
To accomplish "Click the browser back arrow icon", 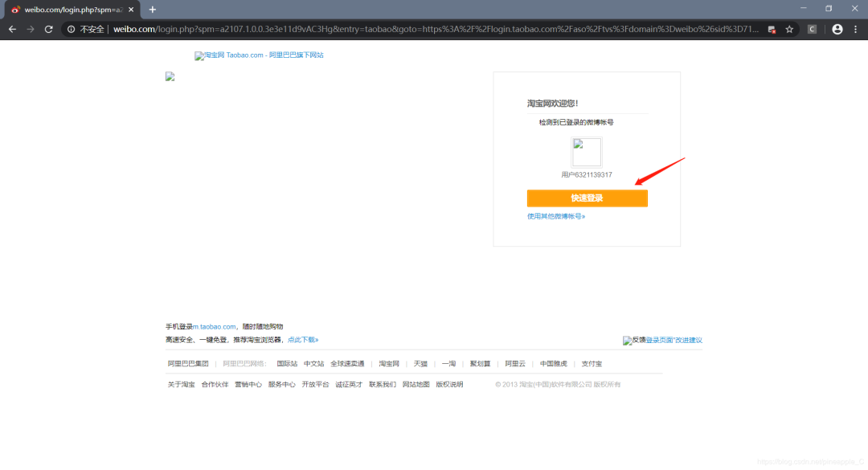I will 12,29.
